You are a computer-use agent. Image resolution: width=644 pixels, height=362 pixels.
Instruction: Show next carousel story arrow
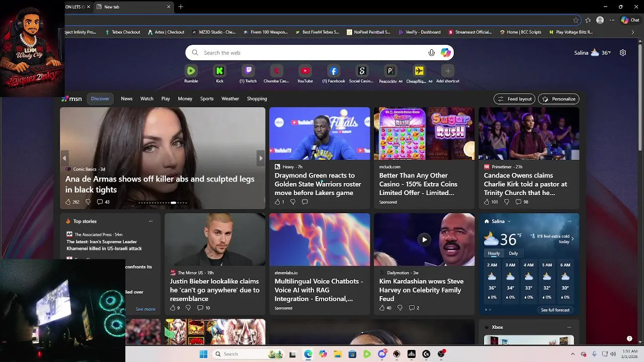pos(261,158)
